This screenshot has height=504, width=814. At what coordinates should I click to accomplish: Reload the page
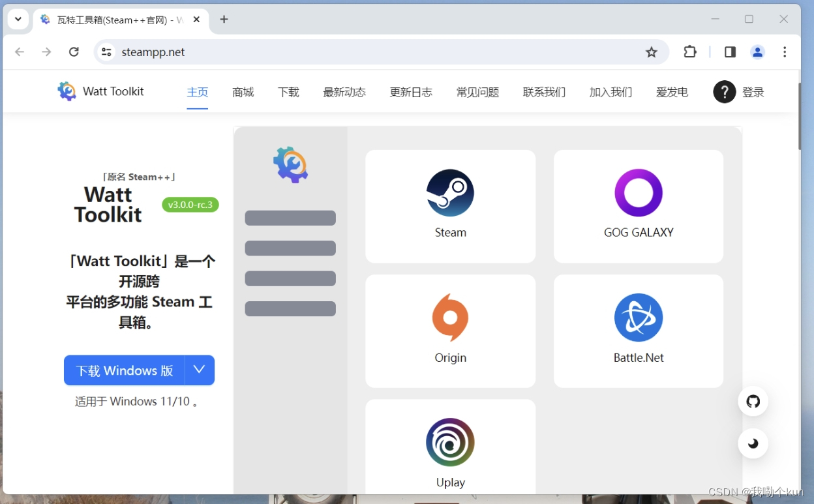click(74, 52)
